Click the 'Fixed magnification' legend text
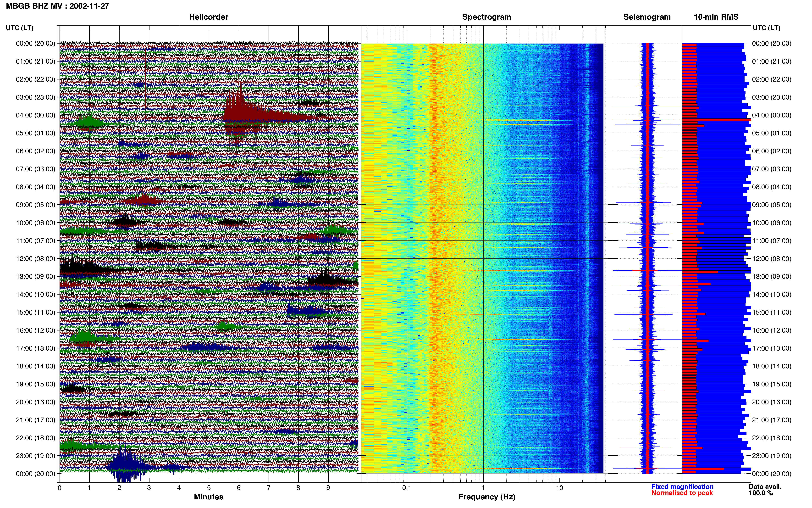The height and width of the screenshot is (508, 812). pos(682,486)
